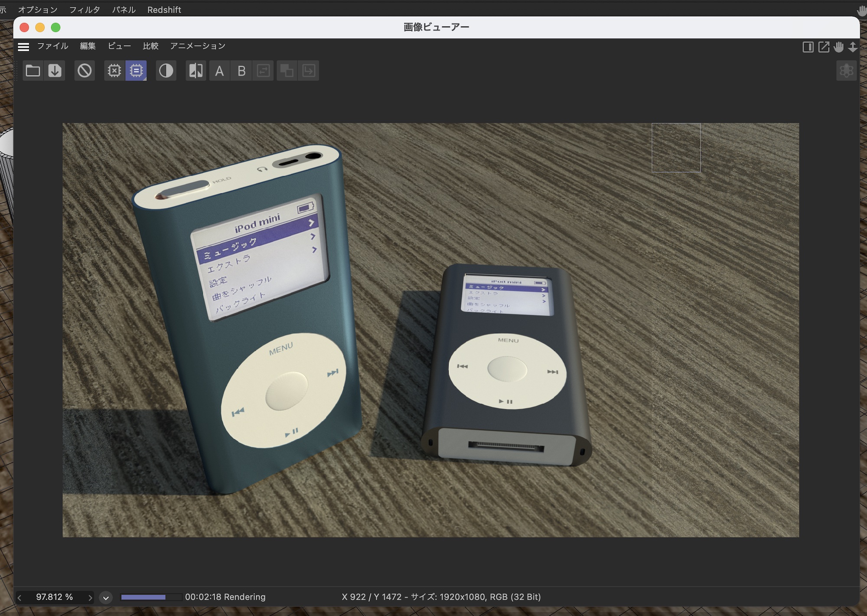Toggle the AB compare split icon
The width and height of the screenshot is (867, 616).
pyautogui.click(x=196, y=71)
